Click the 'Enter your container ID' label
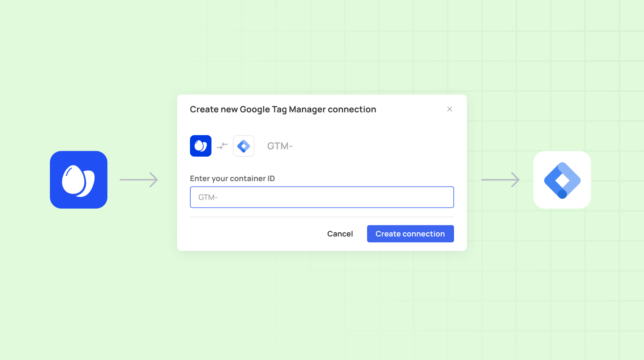 point(232,179)
